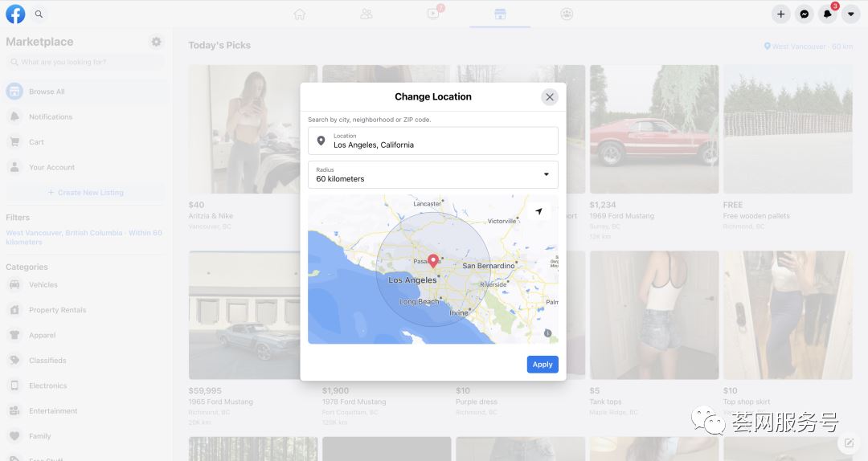Select the Marketplace tab in top navigation
The width and height of the screenshot is (868, 461).
tap(499, 14)
